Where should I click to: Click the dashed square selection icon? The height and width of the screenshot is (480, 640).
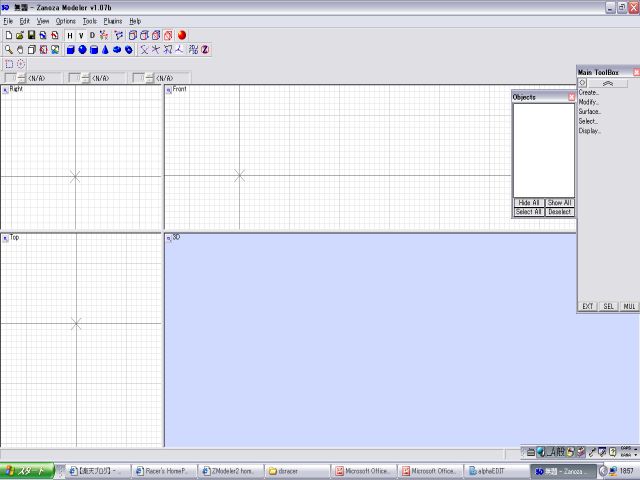(x=9, y=64)
